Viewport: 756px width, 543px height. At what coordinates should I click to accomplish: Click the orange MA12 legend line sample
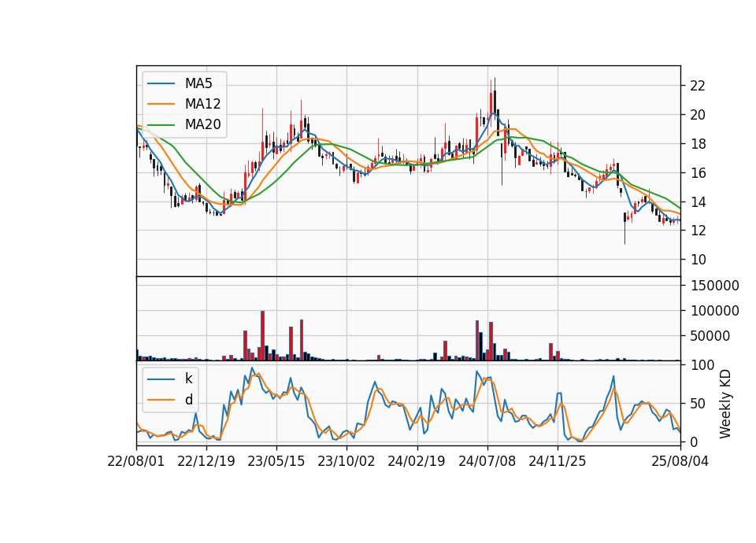click(161, 104)
